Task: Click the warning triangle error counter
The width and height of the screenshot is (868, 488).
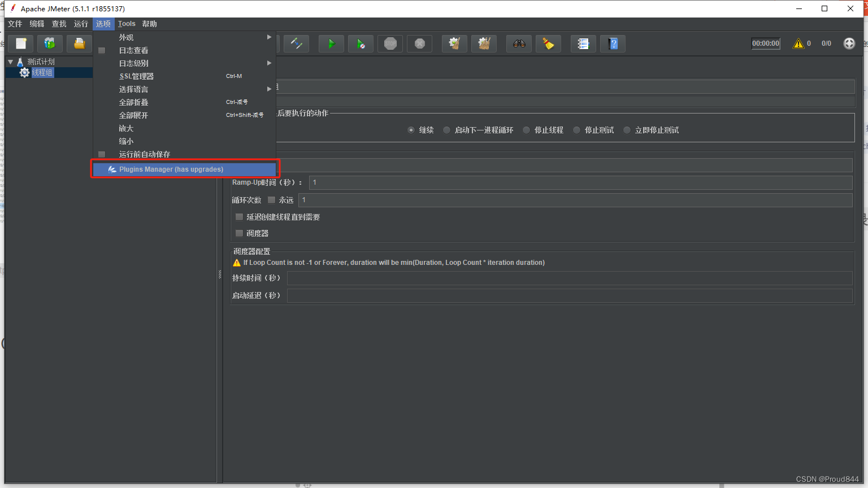Action: point(798,43)
